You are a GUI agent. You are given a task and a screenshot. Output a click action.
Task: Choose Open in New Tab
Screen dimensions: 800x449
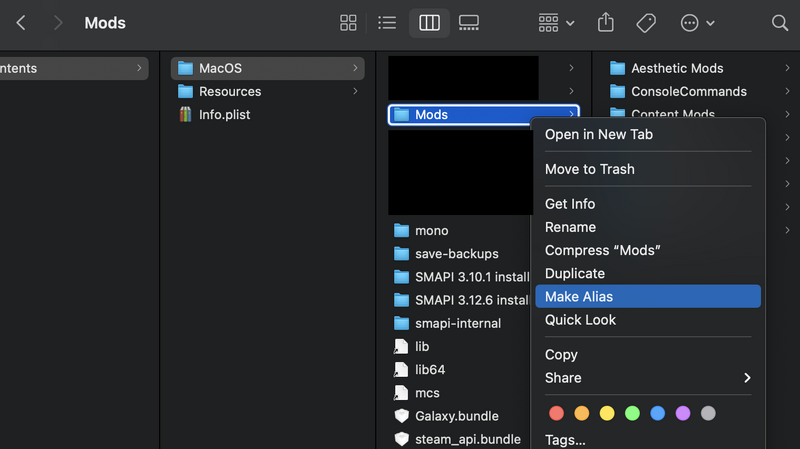pyautogui.click(x=648, y=134)
